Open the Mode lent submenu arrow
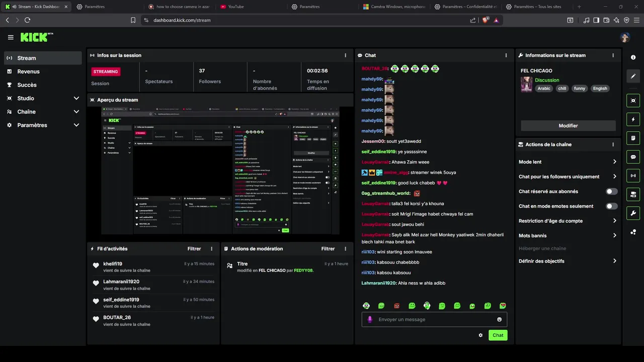The image size is (644, 362). tap(615, 162)
